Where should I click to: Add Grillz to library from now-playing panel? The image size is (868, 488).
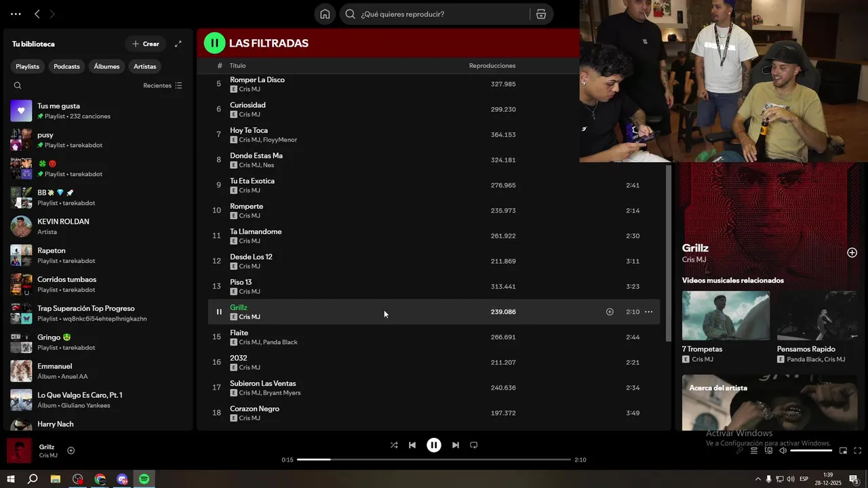tap(852, 253)
